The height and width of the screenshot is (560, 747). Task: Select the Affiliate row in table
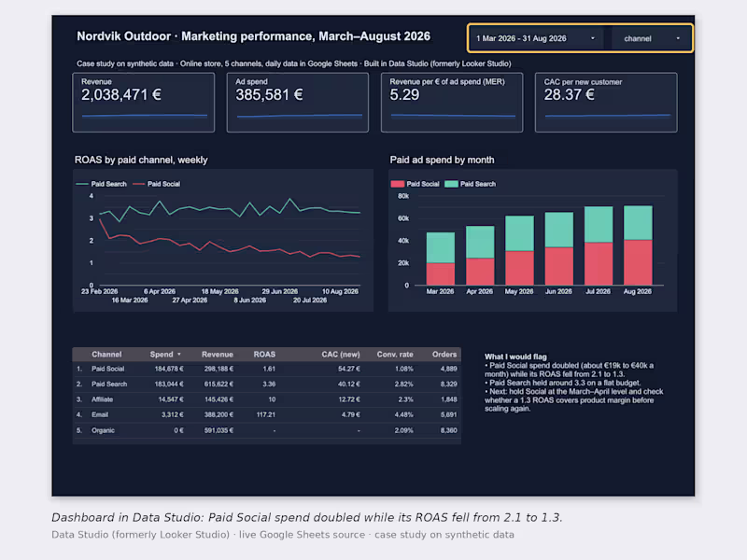tap(267, 399)
